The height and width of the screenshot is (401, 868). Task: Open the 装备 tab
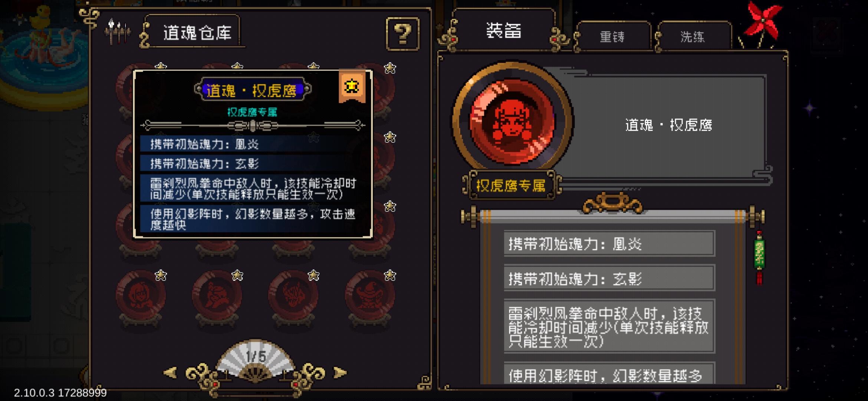point(504,30)
